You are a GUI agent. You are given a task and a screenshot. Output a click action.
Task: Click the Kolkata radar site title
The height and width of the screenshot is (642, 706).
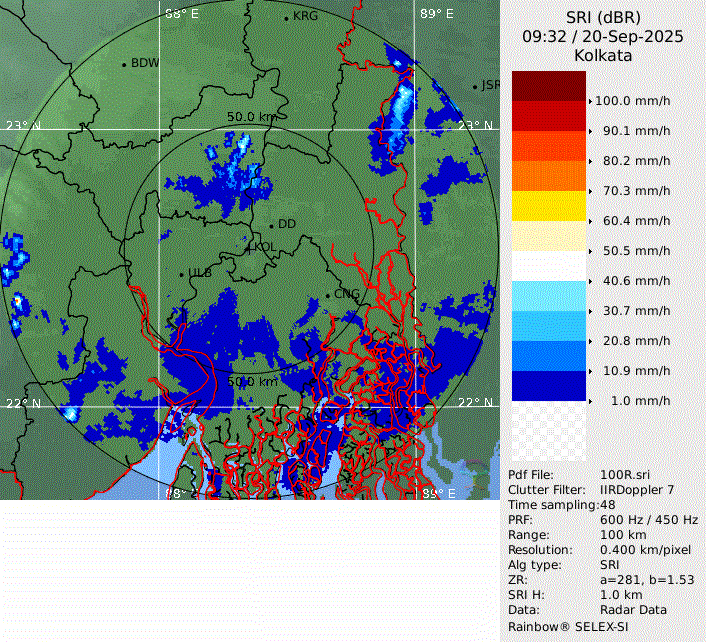click(x=602, y=56)
